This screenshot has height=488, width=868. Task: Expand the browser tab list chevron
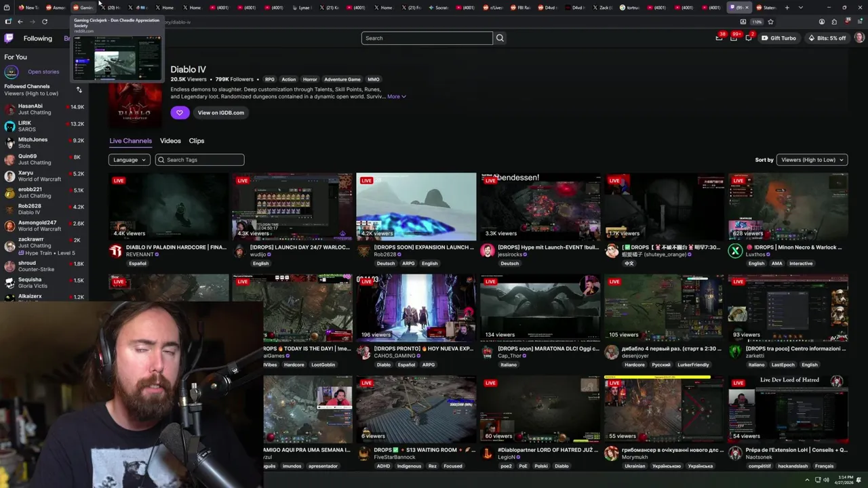[801, 7]
